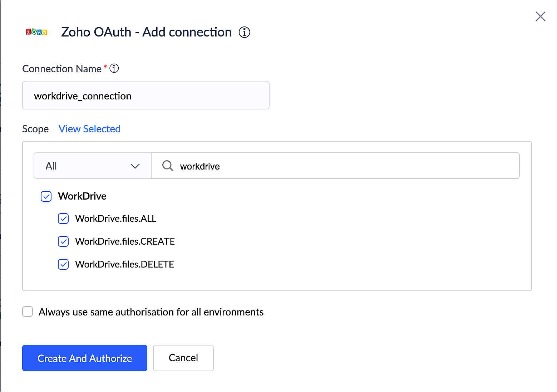The image size is (557, 392).
Task: Click the dropdown chevron arrow
Action: pos(135,166)
